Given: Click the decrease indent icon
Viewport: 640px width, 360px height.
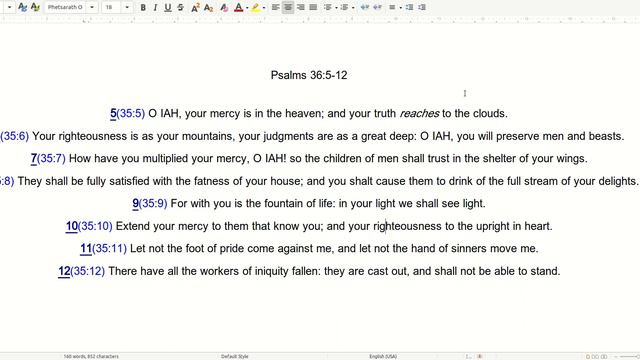Looking at the screenshot, I should [x=377, y=7].
